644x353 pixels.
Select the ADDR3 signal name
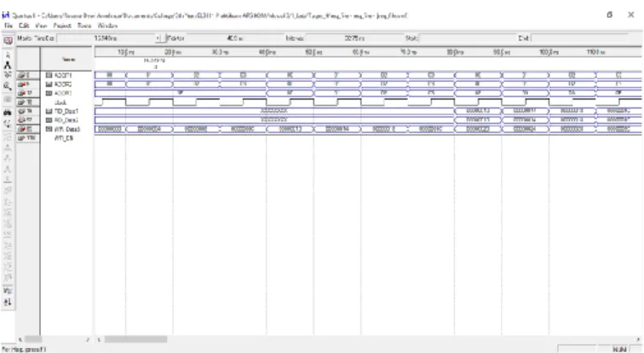tap(63, 93)
